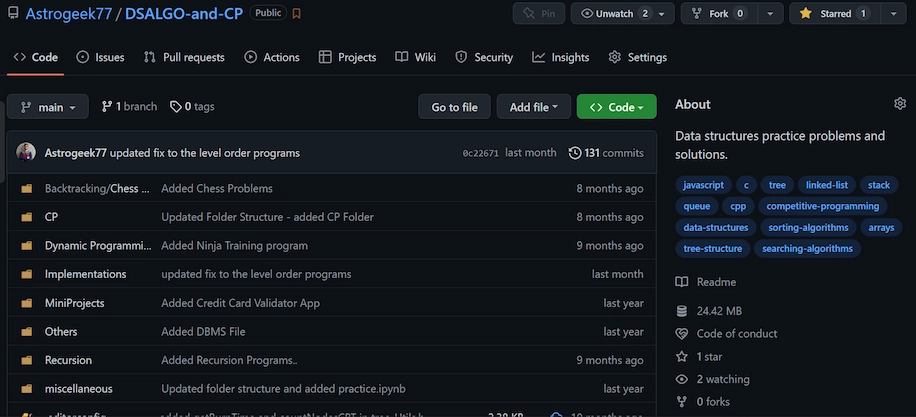This screenshot has width=916, height=417.
Task: Click the javascript topic tag
Action: pos(703,185)
